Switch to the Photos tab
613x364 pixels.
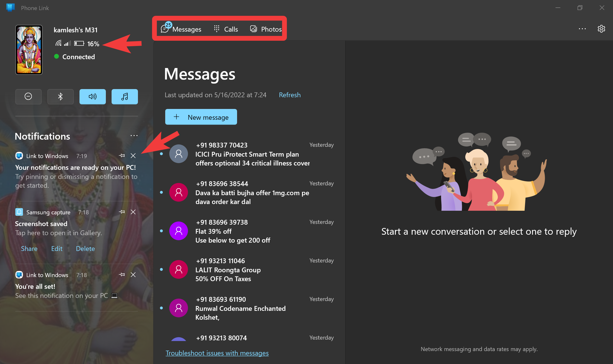point(266,29)
